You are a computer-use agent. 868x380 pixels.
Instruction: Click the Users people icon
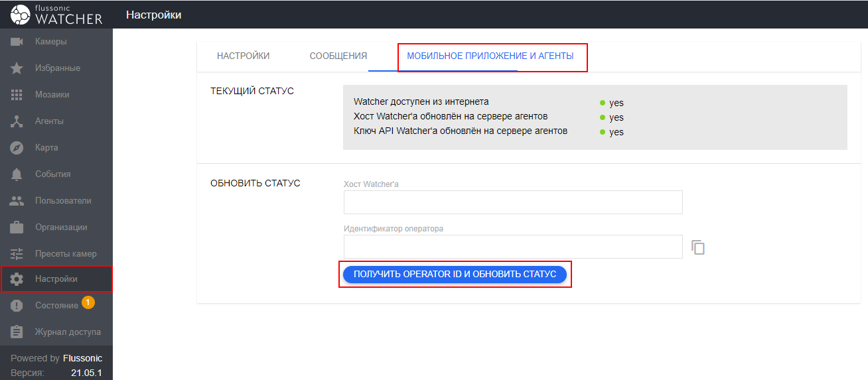(17, 201)
